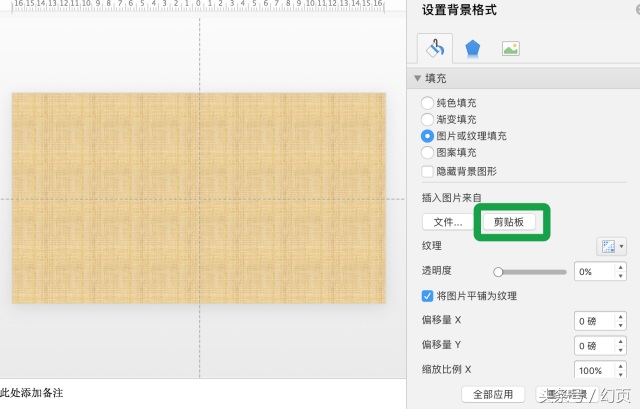640x409 pixels.
Task: Decrease Offset X with the down arrow
Action: pos(620,325)
